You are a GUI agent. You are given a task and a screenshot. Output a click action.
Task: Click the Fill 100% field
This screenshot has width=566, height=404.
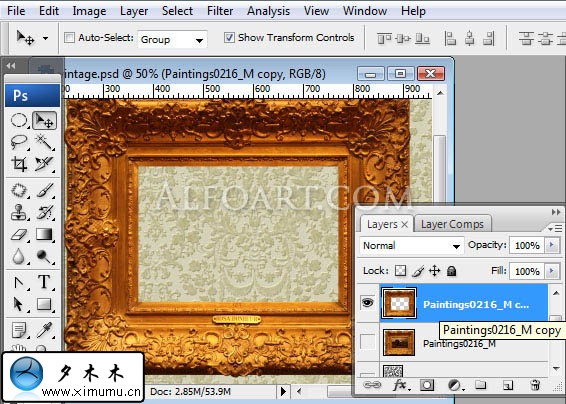[x=527, y=271]
